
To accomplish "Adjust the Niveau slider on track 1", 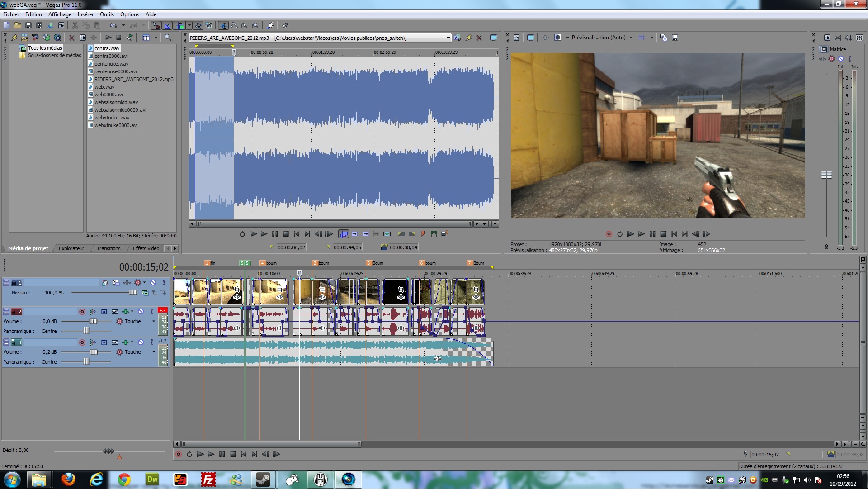I will coord(133,293).
